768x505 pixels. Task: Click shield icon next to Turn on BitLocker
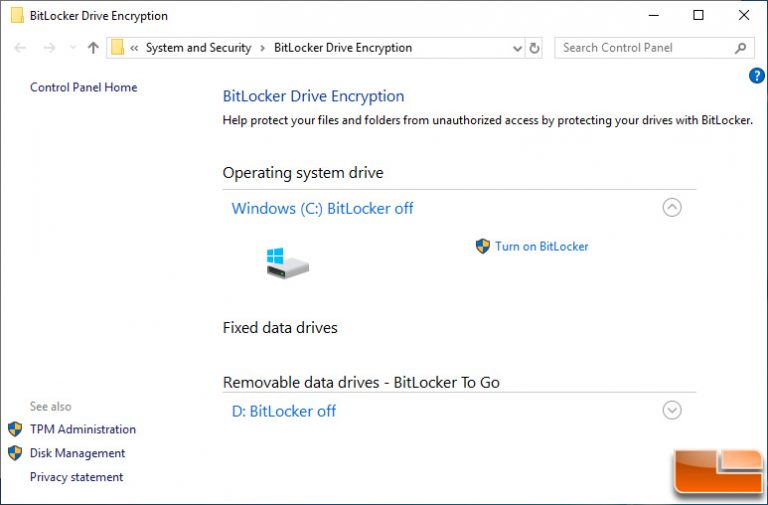tap(482, 246)
